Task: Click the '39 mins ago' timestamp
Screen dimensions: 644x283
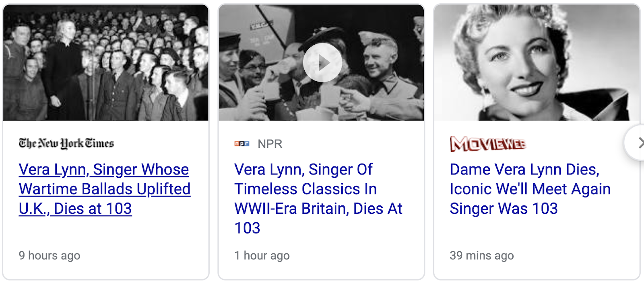Action: tap(482, 256)
